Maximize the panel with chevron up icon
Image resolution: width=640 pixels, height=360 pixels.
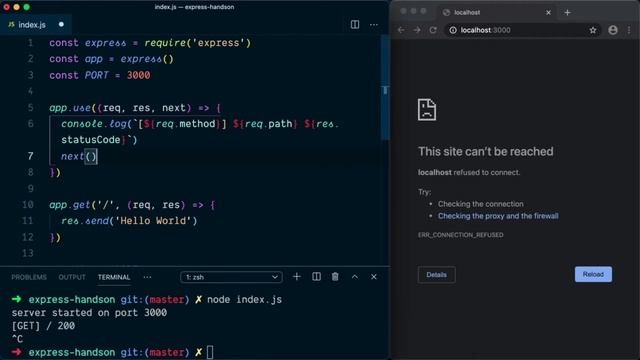click(x=355, y=277)
